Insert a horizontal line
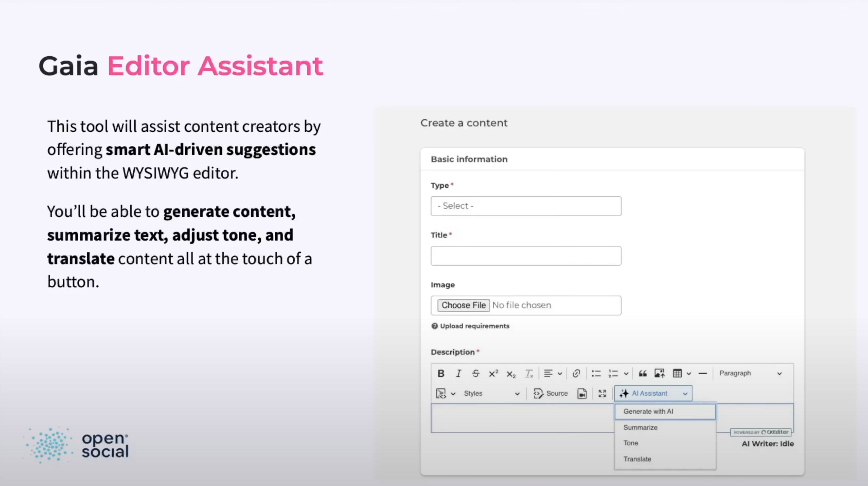 [x=703, y=373]
